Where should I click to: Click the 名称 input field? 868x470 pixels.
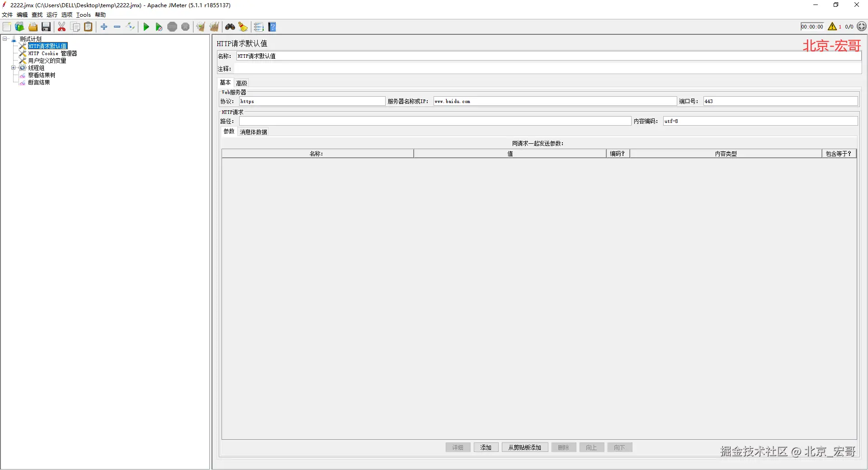pyautogui.click(x=549, y=56)
